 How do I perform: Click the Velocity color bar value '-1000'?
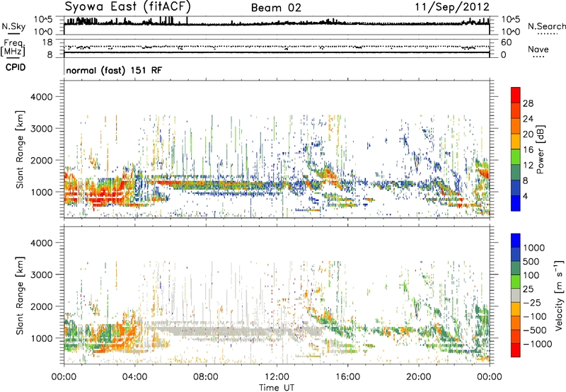538,344
